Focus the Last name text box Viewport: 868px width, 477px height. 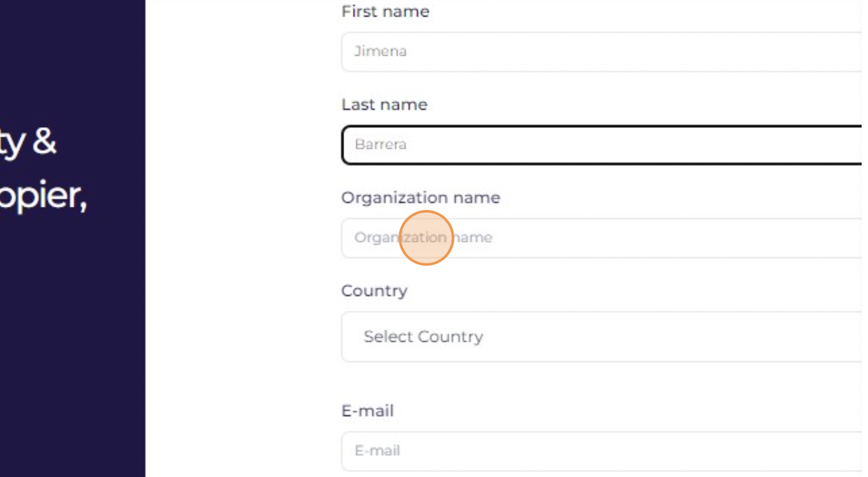[604, 145]
